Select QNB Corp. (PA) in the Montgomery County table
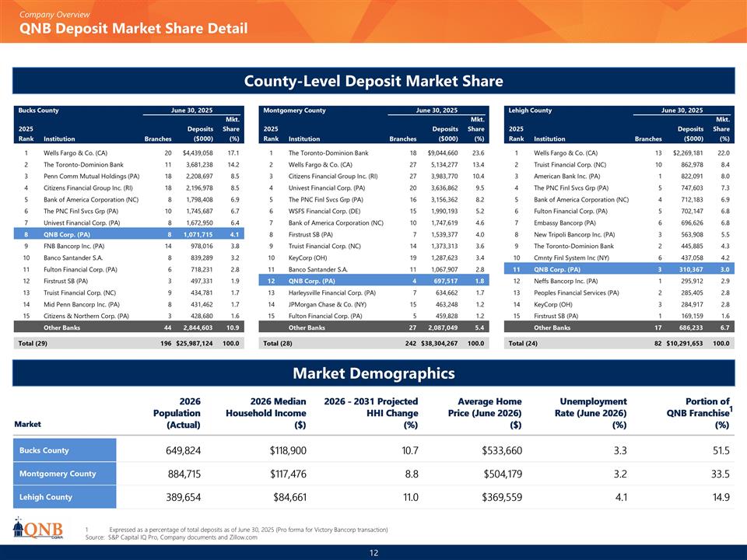Screen dimensions: 747x560 coord(374,281)
